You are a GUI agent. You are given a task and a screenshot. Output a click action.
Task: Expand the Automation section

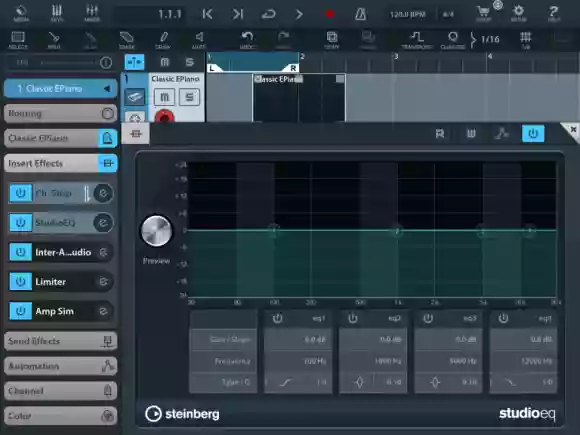(x=60, y=366)
